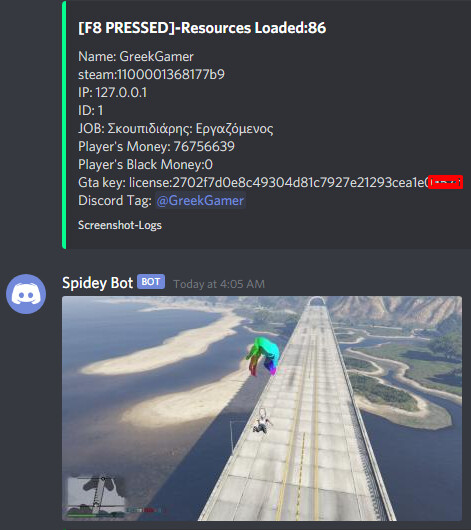
Task: Click the green embed sidebar stripe
Action: coord(64,125)
